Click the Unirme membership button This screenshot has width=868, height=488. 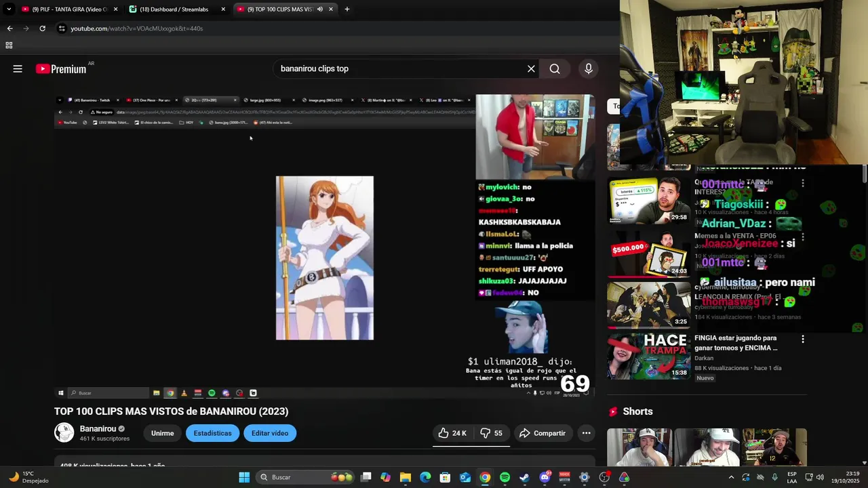[x=163, y=433]
